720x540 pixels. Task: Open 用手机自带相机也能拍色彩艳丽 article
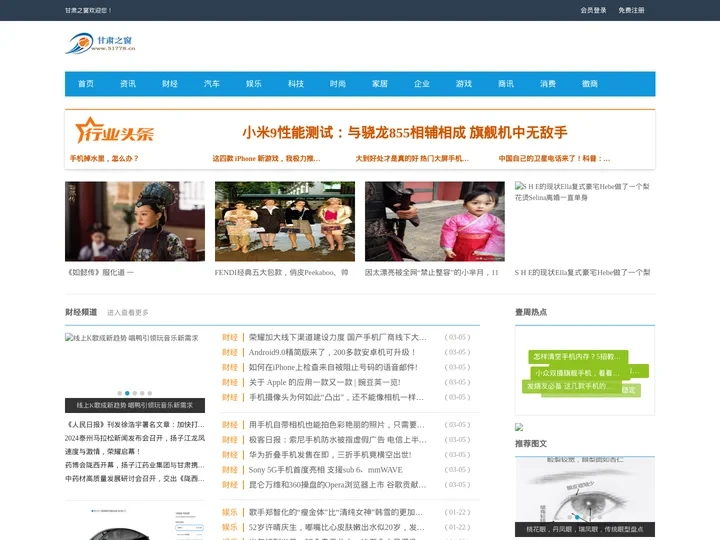pyautogui.click(x=337, y=425)
